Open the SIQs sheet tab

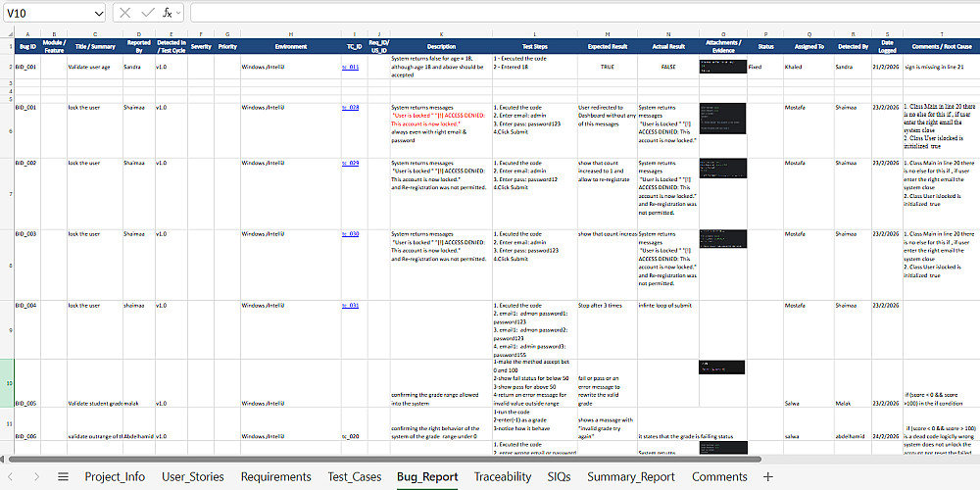tap(559, 477)
